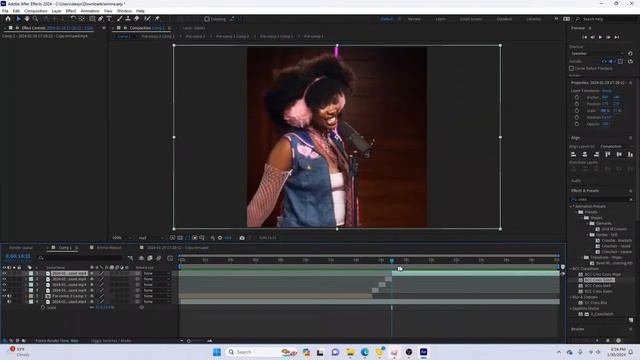640x360 pixels.
Task: Collapse BCC Transitions category in effects list
Action: coord(571,269)
